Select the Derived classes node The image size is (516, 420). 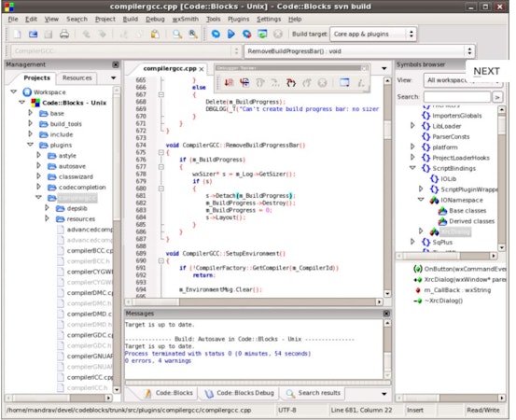(x=471, y=221)
